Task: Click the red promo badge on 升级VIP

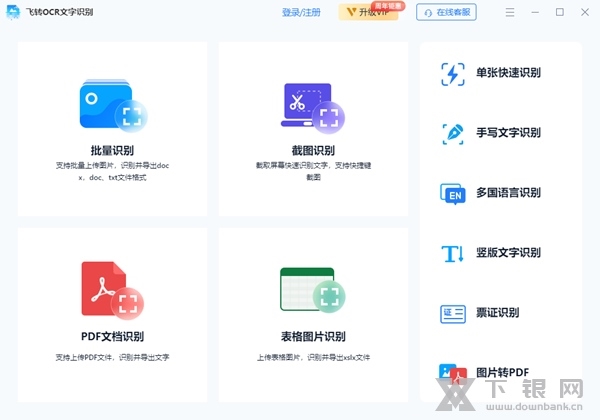Action: (388, 6)
